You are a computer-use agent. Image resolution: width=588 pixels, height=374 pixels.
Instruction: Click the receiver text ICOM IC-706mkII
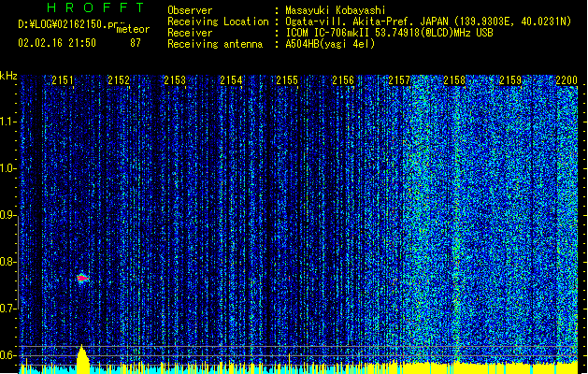click(x=328, y=33)
